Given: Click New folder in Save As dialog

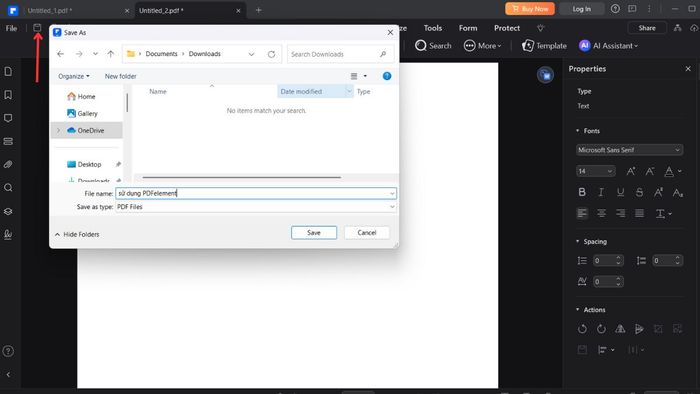Looking at the screenshot, I should click(x=121, y=76).
